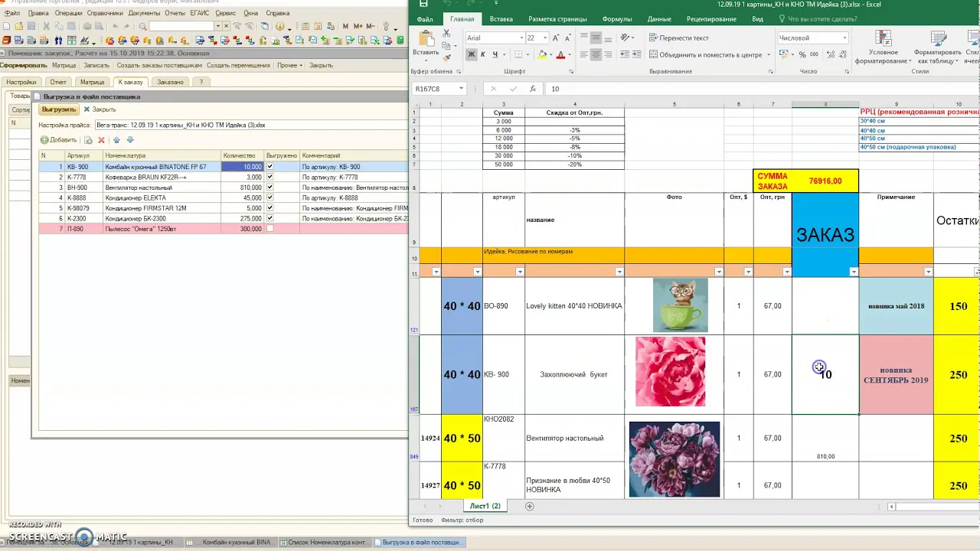Screen dimensions: 980x551
Task: Toggle bold (Ж) formatting in Excel
Action: coord(471,54)
